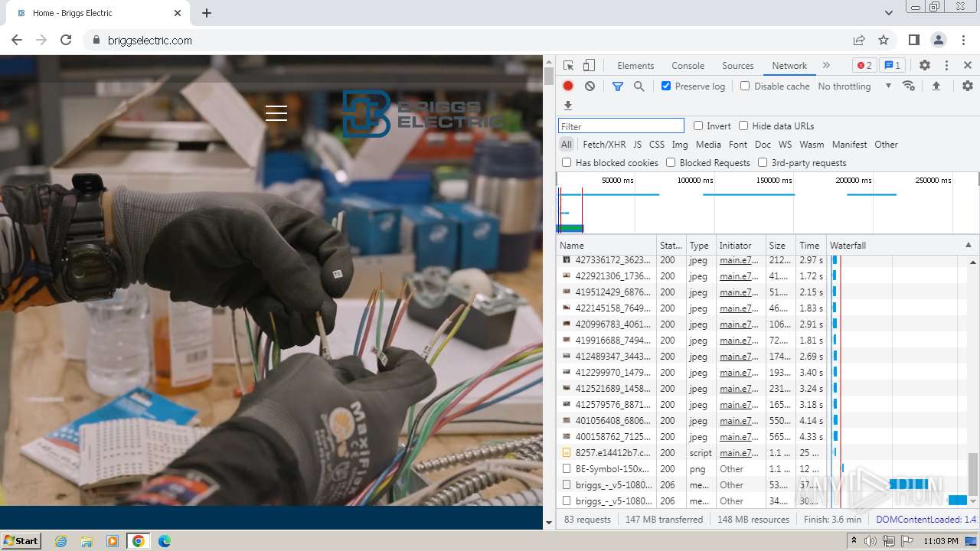Clear the network log
Viewport: 980px width, 551px height.
(x=590, y=86)
